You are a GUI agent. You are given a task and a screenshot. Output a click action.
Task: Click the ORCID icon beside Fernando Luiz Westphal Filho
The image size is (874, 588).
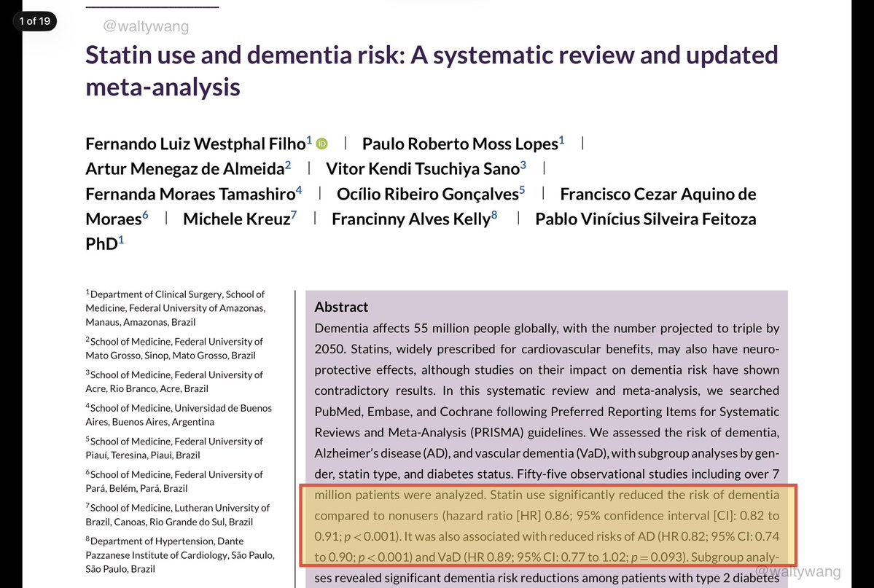pyautogui.click(x=321, y=144)
